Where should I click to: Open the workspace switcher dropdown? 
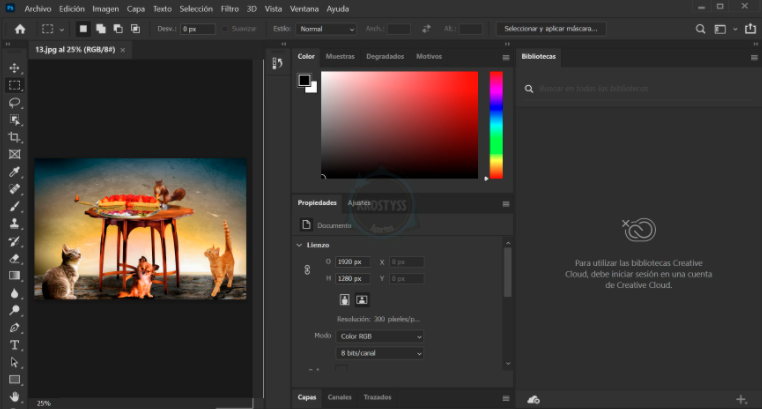pyautogui.click(x=735, y=29)
